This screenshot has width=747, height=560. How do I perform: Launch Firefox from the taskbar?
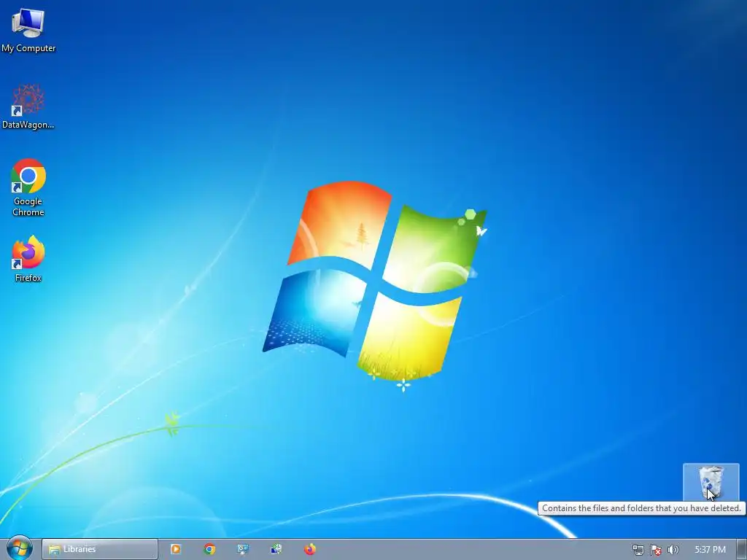click(309, 549)
